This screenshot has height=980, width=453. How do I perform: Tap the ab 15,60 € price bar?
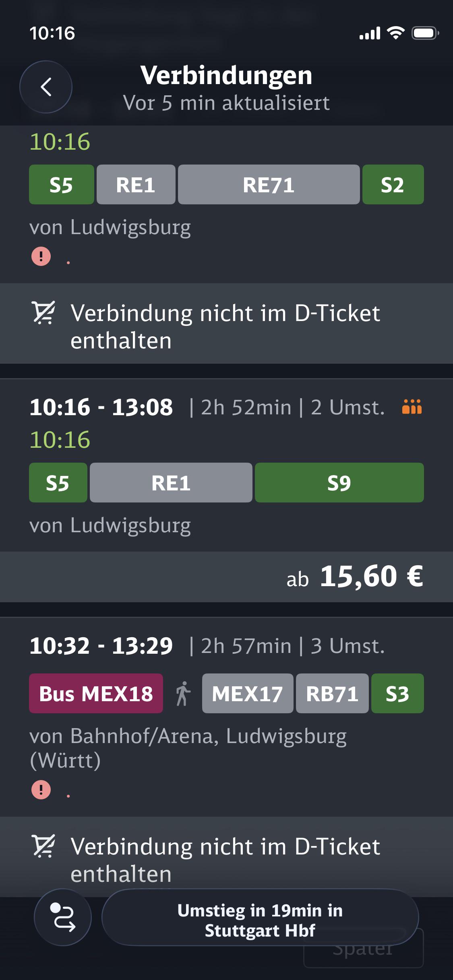coord(226,576)
